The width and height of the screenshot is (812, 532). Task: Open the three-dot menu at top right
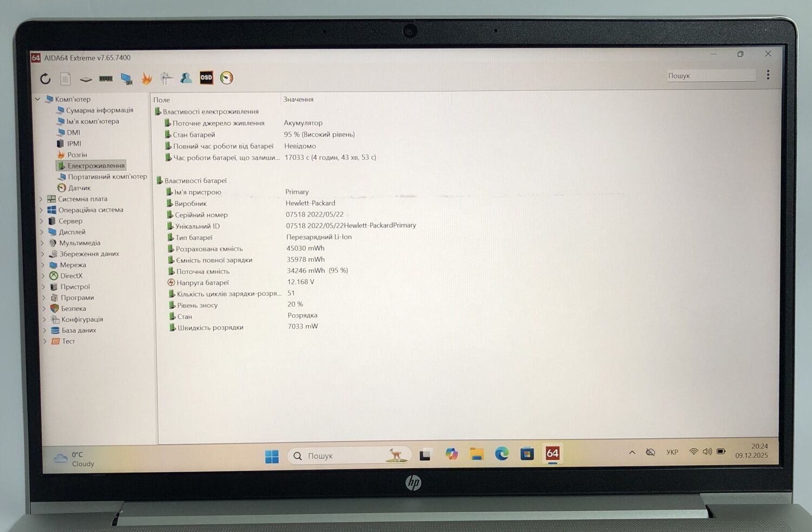coord(768,75)
